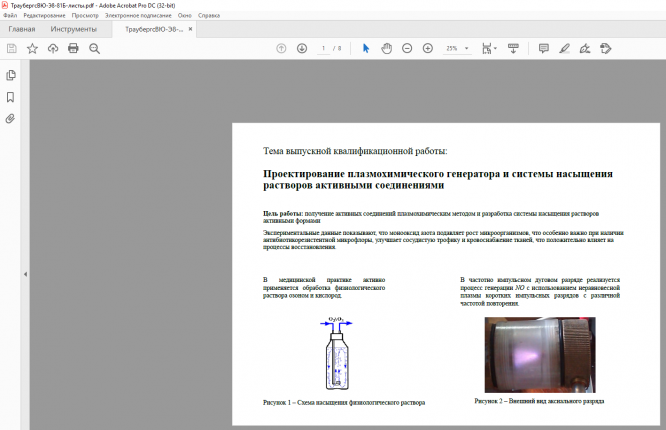Open the find text magnifier tool
The image size is (666, 430).
(x=94, y=48)
